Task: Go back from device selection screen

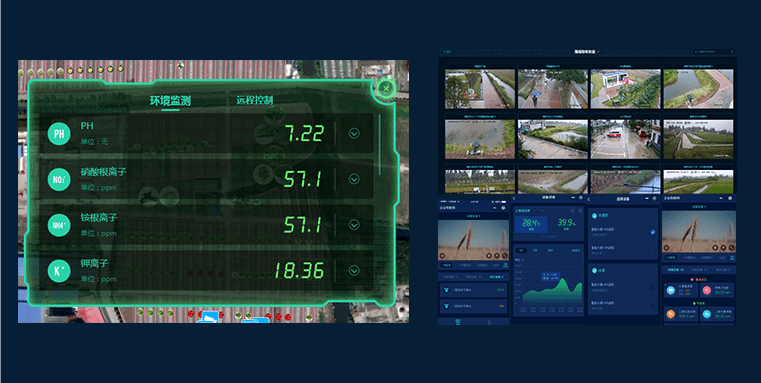Action: 589,199
